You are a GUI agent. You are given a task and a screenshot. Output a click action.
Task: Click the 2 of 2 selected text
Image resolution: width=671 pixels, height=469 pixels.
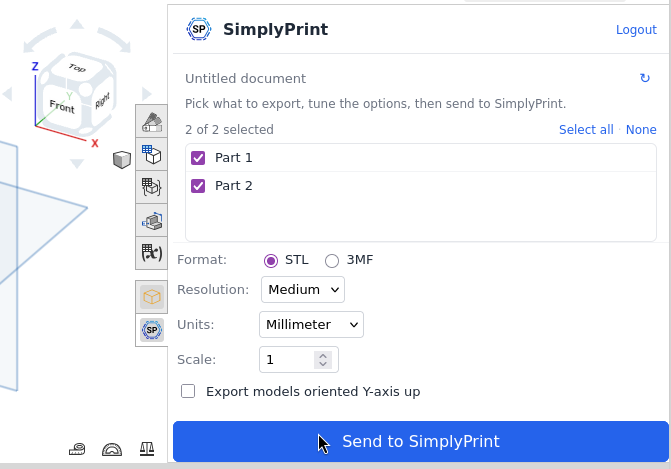click(x=229, y=130)
